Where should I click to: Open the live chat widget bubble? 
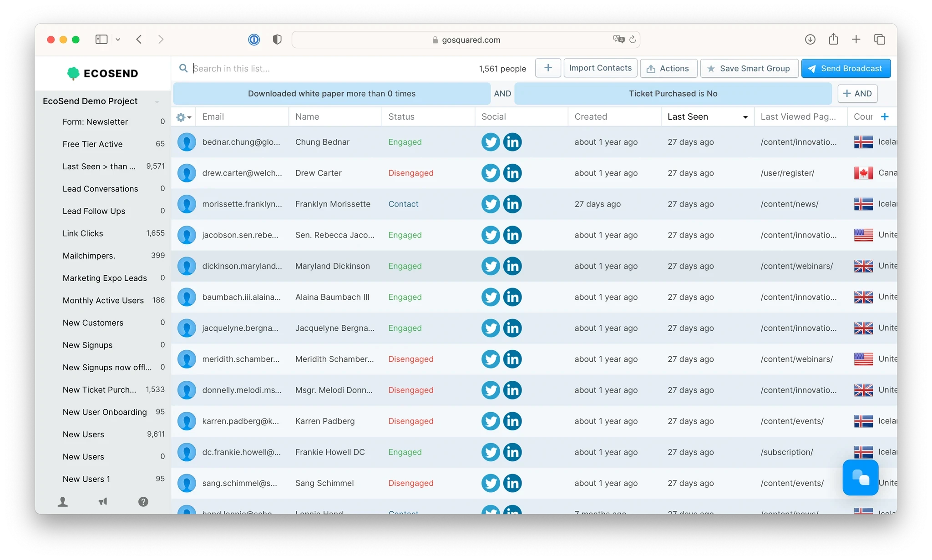tap(860, 477)
